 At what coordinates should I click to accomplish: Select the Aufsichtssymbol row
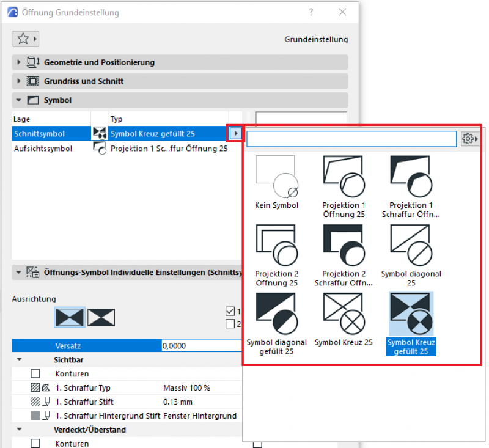tap(122, 149)
